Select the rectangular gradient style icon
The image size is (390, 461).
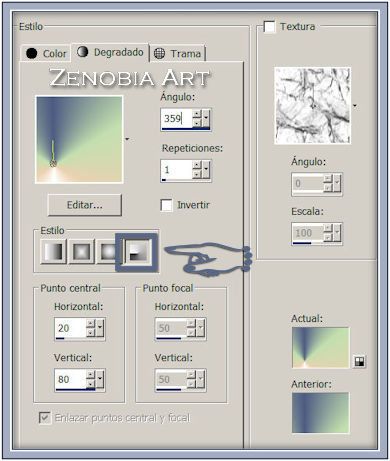(x=82, y=251)
